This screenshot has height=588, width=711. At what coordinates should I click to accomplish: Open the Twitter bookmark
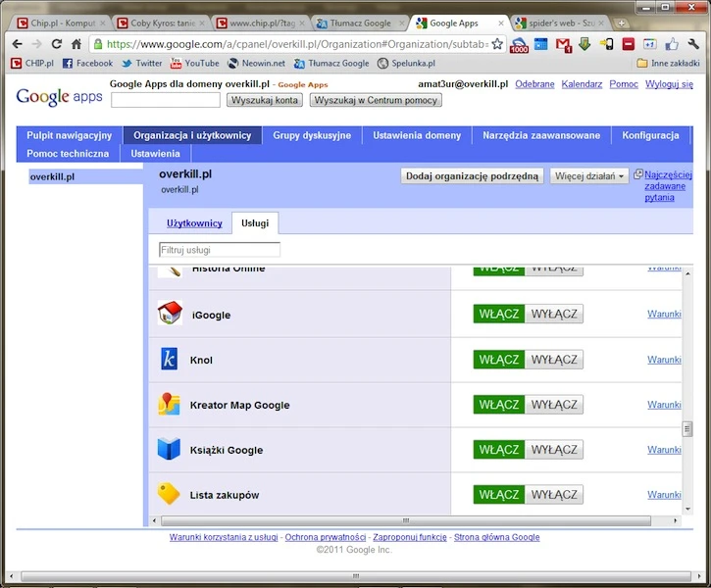pos(142,64)
